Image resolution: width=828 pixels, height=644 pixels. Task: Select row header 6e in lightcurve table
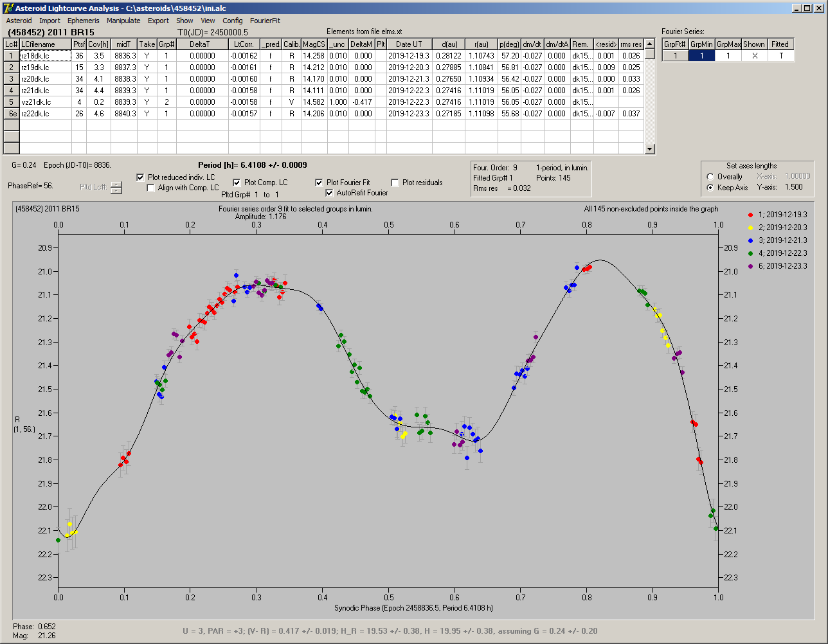11,114
